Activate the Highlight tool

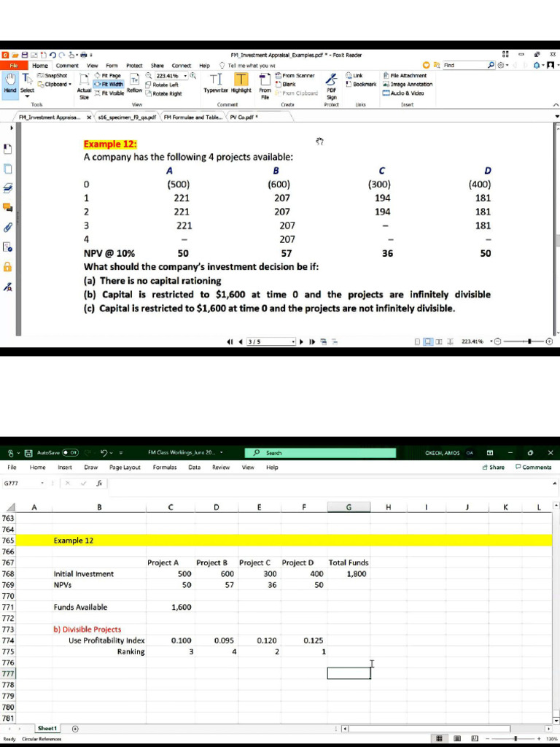[x=241, y=83]
